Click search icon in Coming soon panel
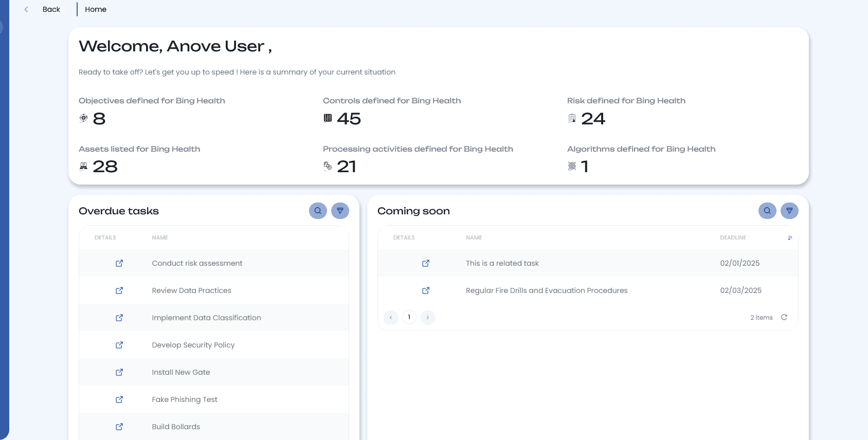 767,211
